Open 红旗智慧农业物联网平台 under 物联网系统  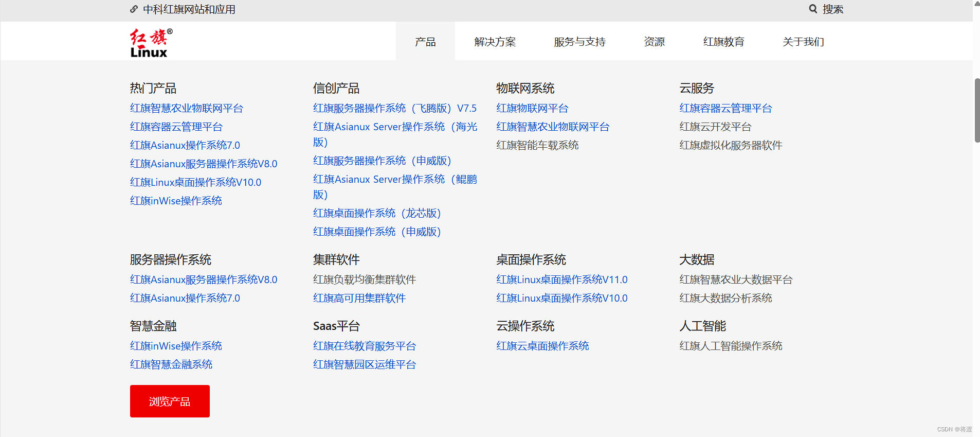pos(553,127)
